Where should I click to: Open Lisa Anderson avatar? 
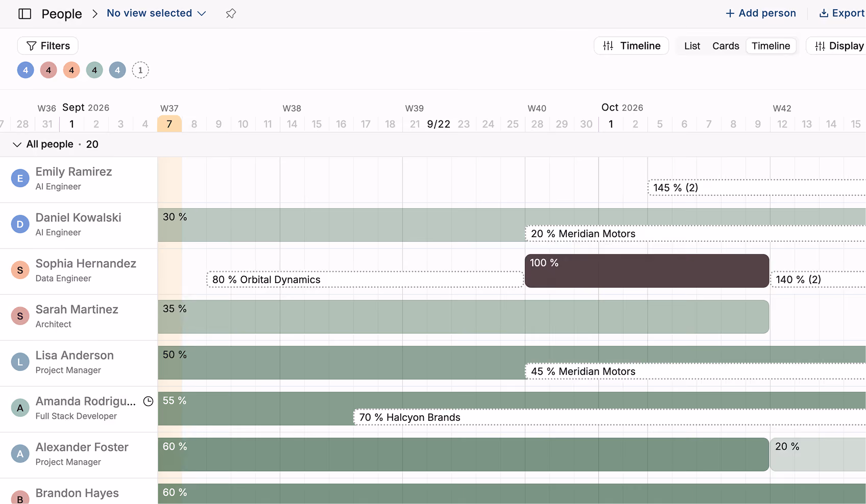pos(20,362)
